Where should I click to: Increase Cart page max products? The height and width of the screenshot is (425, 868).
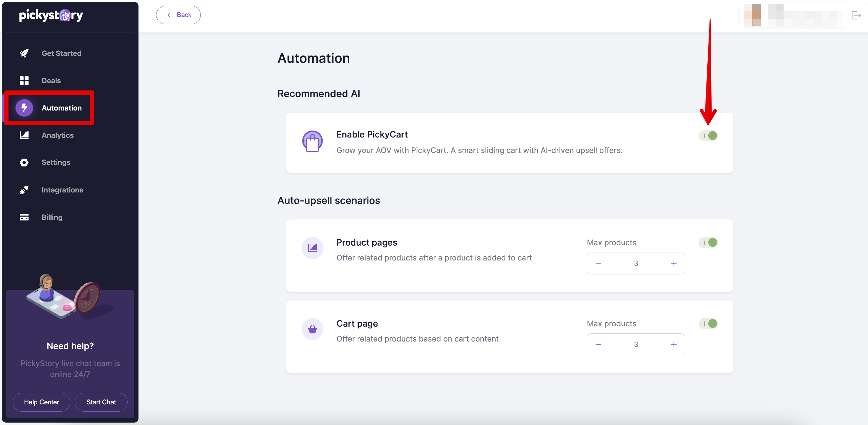(674, 344)
